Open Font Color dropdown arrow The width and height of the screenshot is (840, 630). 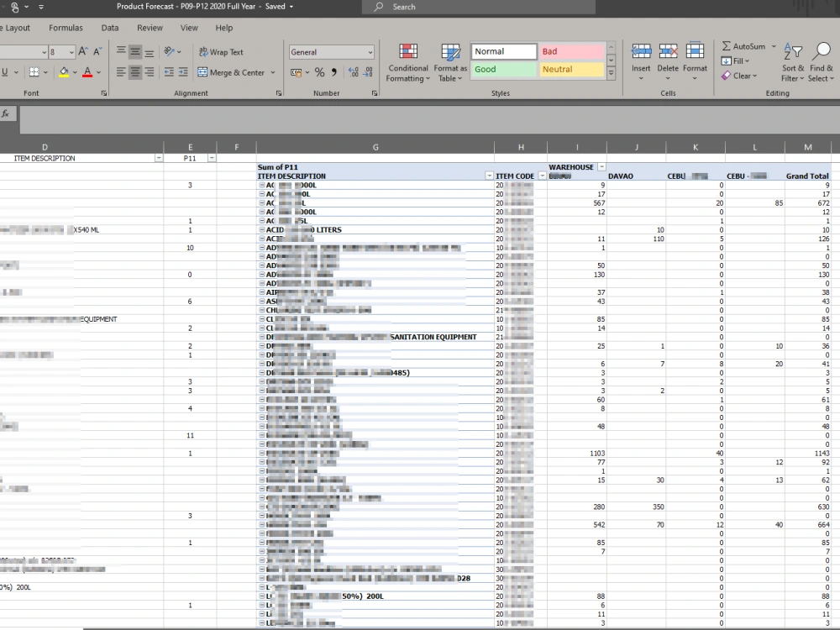(x=98, y=72)
